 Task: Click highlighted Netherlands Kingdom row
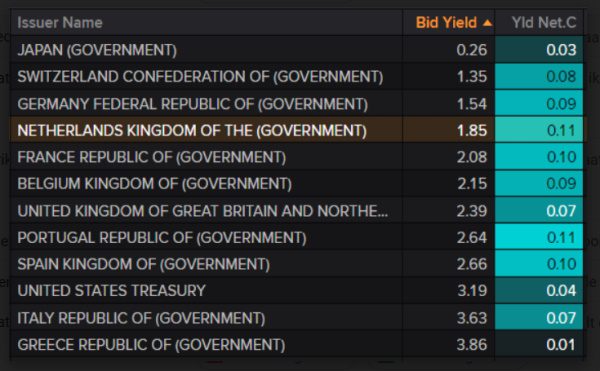tap(297, 130)
